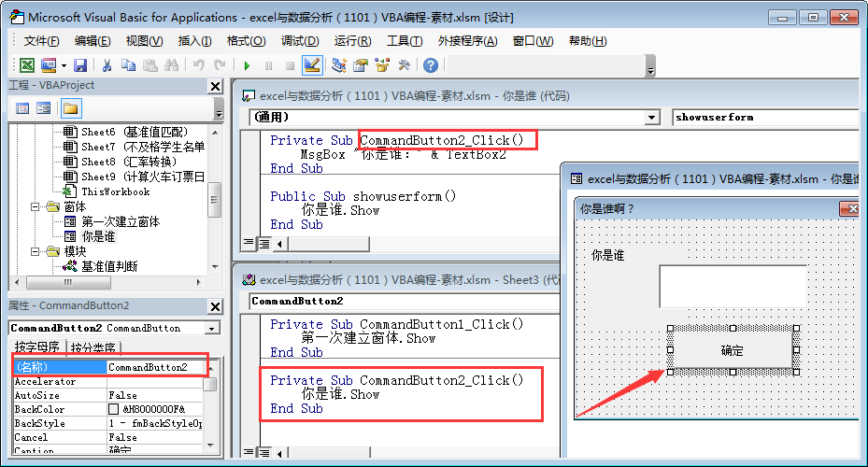Image resolution: width=868 pixels, height=467 pixels.
Task: Click the Undo arrow icon
Action: [x=198, y=65]
